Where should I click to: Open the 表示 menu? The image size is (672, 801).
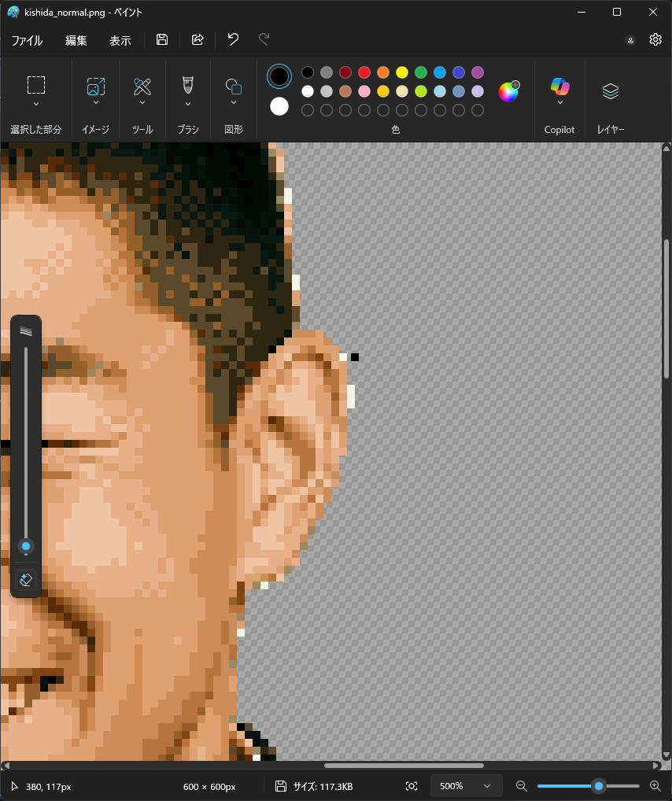point(120,40)
